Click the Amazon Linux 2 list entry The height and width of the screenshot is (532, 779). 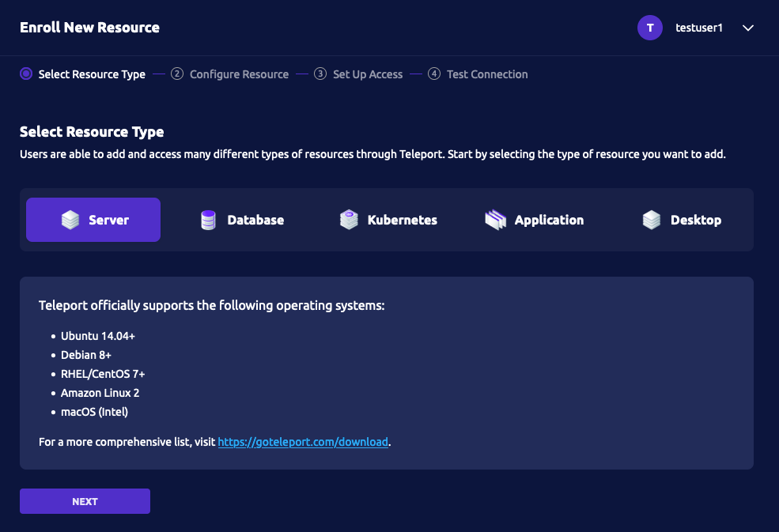[x=100, y=392]
